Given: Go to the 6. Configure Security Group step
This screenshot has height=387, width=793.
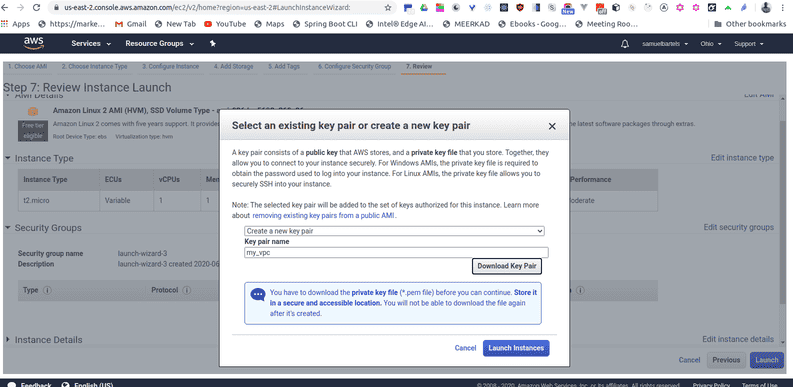Looking at the screenshot, I should click(354, 66).
